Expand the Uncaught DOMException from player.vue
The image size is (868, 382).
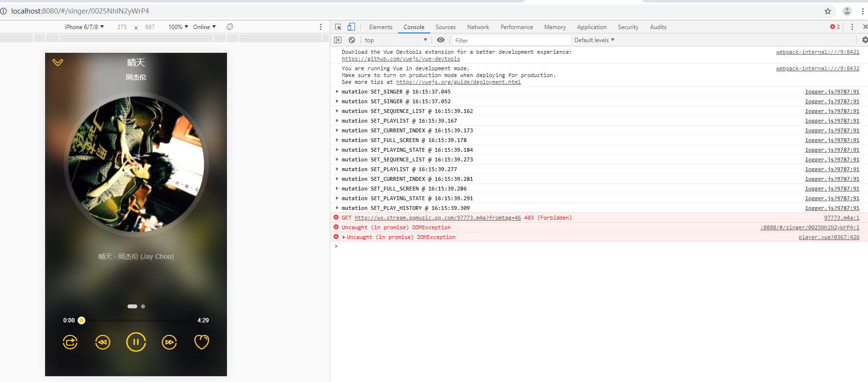point(344,237)
